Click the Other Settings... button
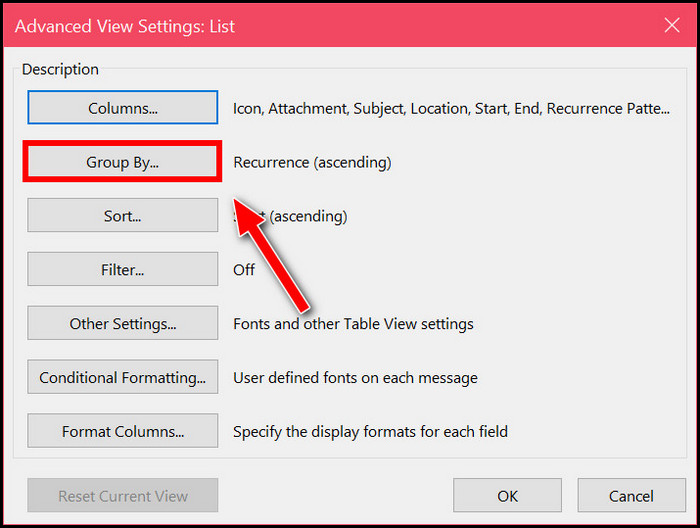The image size is (700, 528). [x=122, y=323]
